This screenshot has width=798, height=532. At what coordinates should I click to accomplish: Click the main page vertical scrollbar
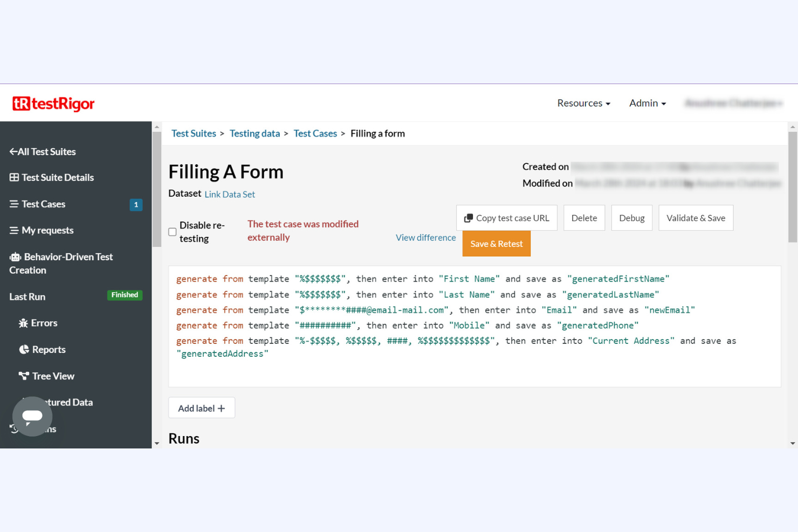click(x=792, y=189)
